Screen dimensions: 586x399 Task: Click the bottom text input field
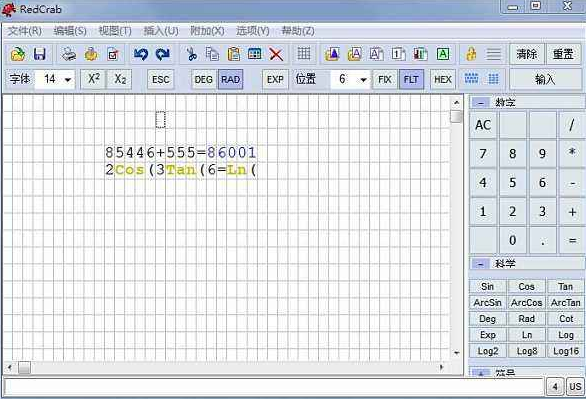tap(273, 386)
